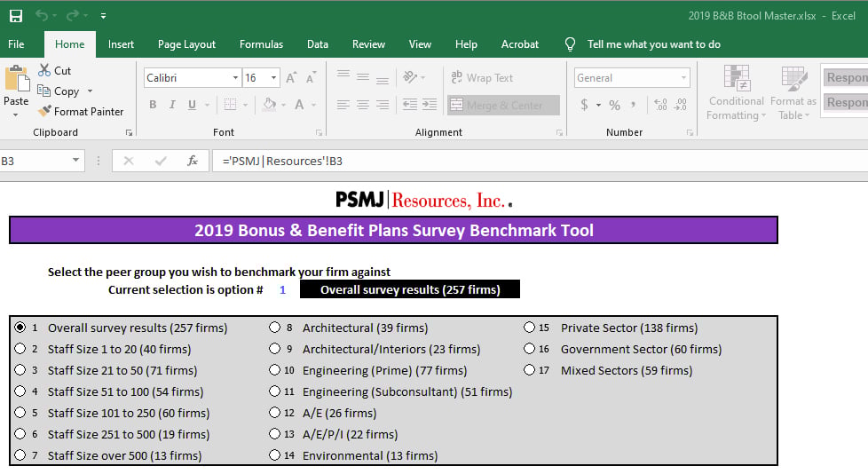
Task: Open the Customize Quick Access Toolbar menu
Action: 103,16
